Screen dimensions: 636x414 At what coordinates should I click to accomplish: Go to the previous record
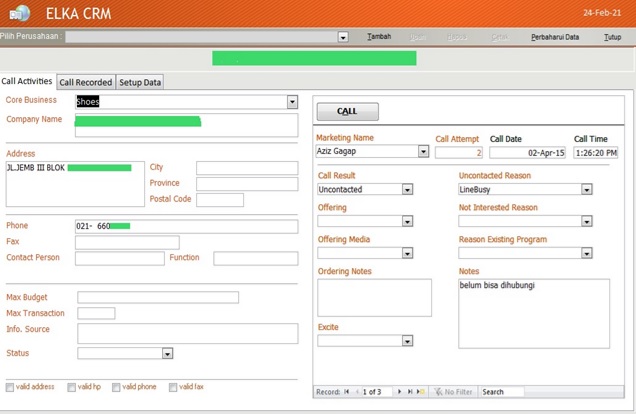tap(356, 392)
